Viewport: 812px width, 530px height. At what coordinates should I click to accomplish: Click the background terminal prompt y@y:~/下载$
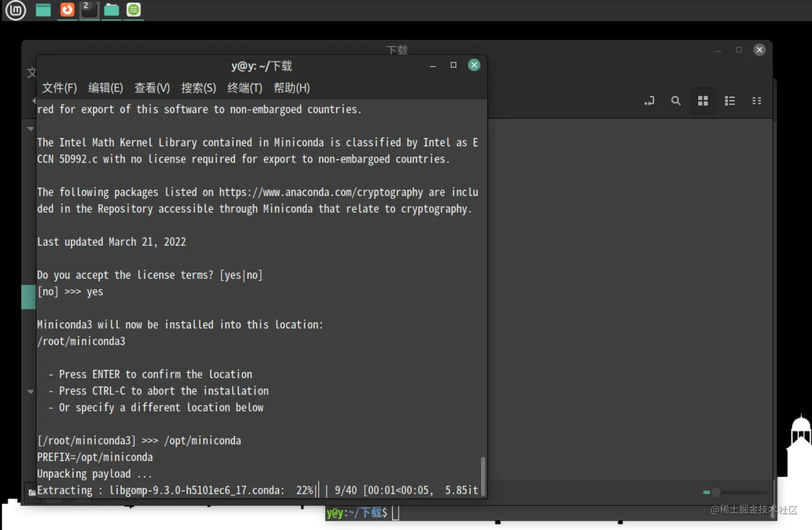(357, 513)
